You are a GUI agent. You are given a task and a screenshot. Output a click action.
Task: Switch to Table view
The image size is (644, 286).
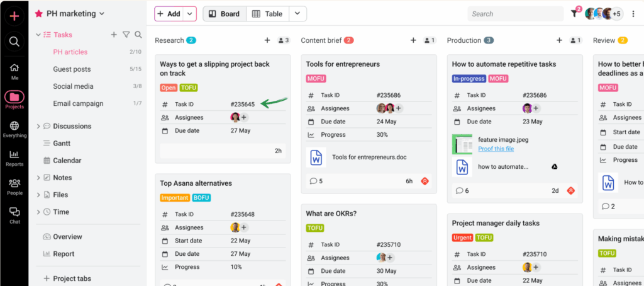(x=267, y=14)
